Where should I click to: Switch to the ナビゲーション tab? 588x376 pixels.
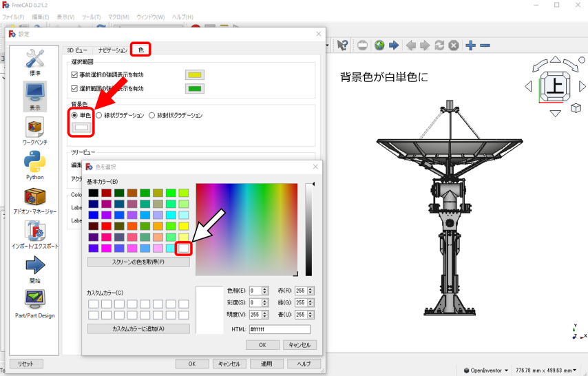(x=112, y=50)
